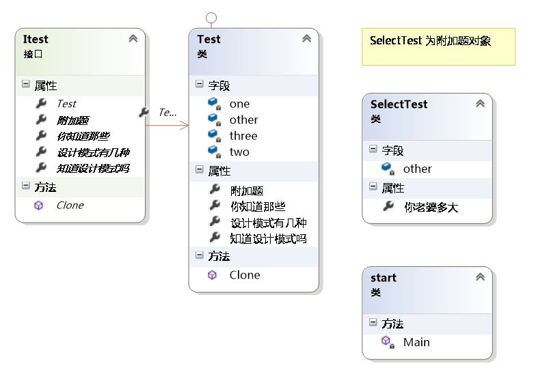The height and width of the screenshot is (392, 536).
Task: Collapse 字段 section in SelectTest
Action: (x=373, y=149)
